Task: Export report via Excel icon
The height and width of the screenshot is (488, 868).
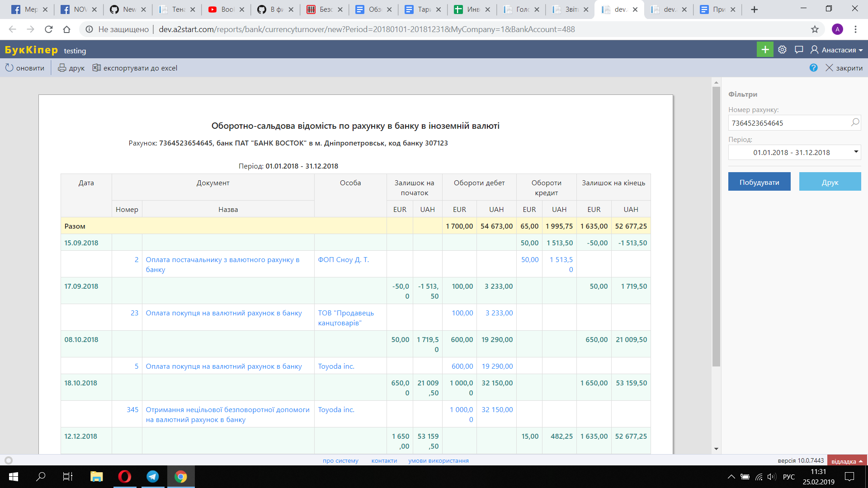Action: click(x=96, y=68)
